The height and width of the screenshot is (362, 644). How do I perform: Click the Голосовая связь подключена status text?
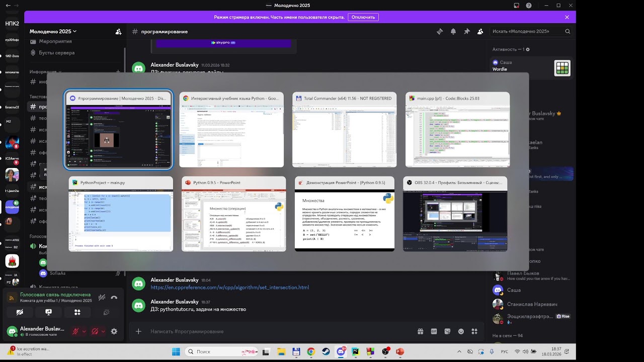(55, 295)
